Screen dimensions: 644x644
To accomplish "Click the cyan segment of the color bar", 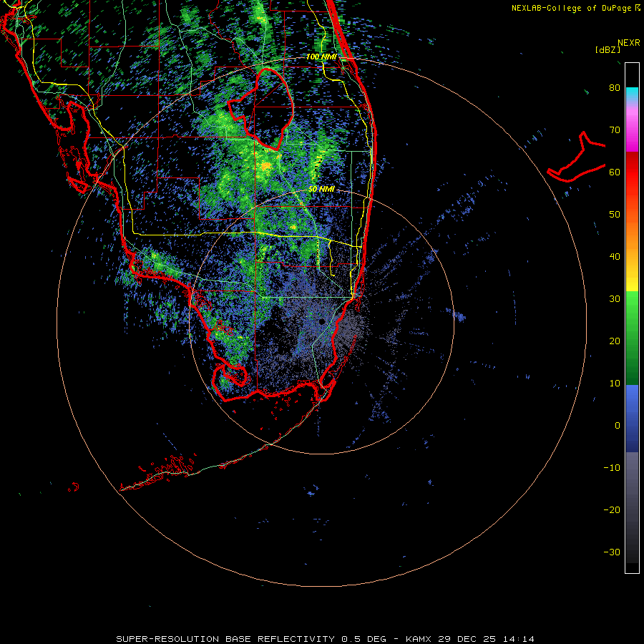I will coord(632,94).
